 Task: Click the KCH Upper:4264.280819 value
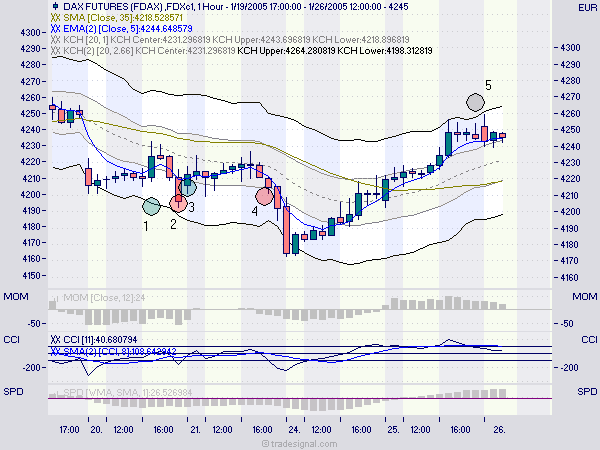pos(286,51)
